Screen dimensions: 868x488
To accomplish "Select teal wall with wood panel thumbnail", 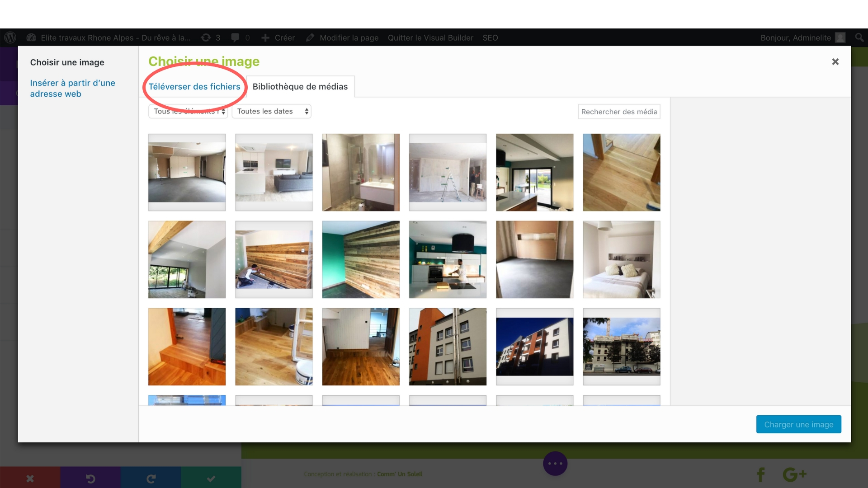I will click(361, 259).
